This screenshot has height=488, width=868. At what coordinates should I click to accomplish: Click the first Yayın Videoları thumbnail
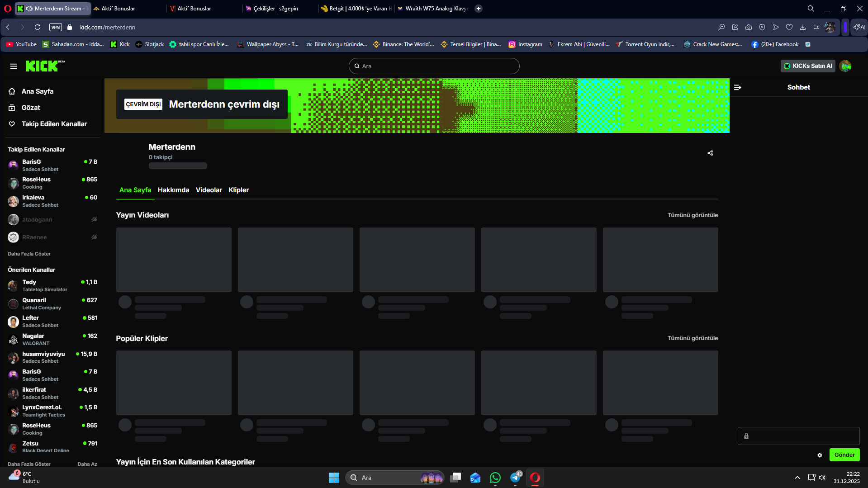click(174, 260)
